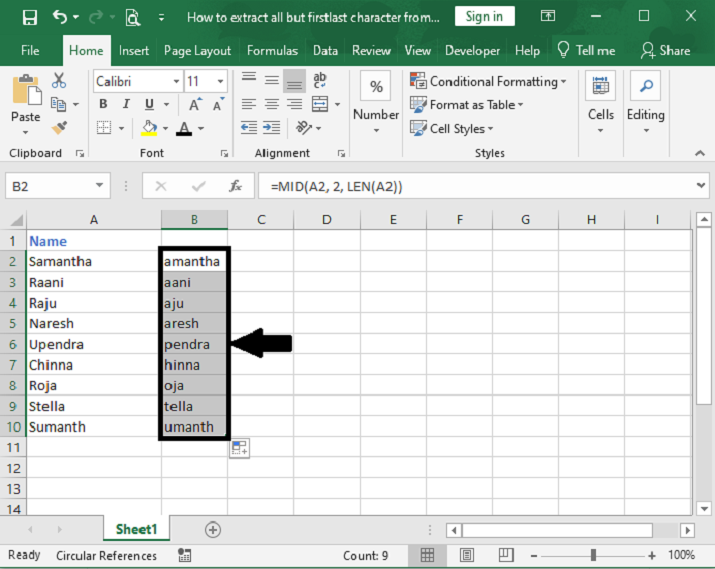Click the Print Preview icon in title bar
This screenshot has height=569, width=715.
pyautogui.click(x=132, y=16)
